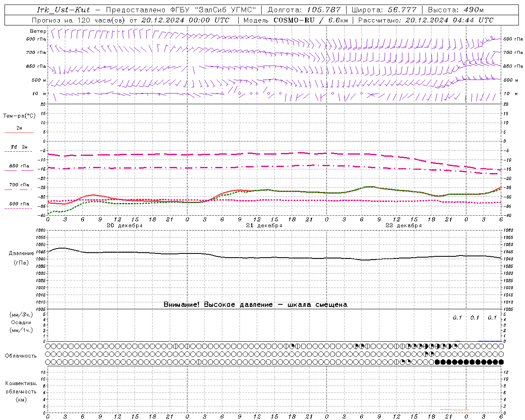Viewport: 525px width, 420px height.
Task: Click the Давление pressure panel label
Action: point(21,253)
